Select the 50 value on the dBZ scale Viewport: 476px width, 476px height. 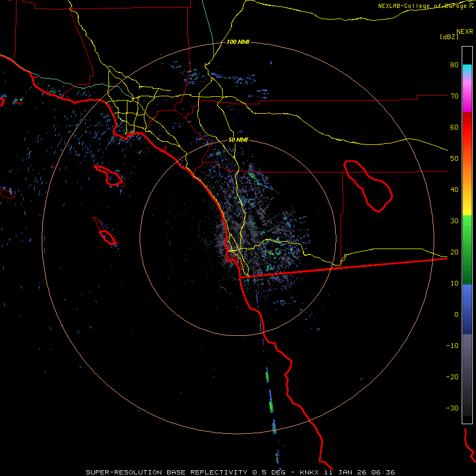(x=454, y=159)
